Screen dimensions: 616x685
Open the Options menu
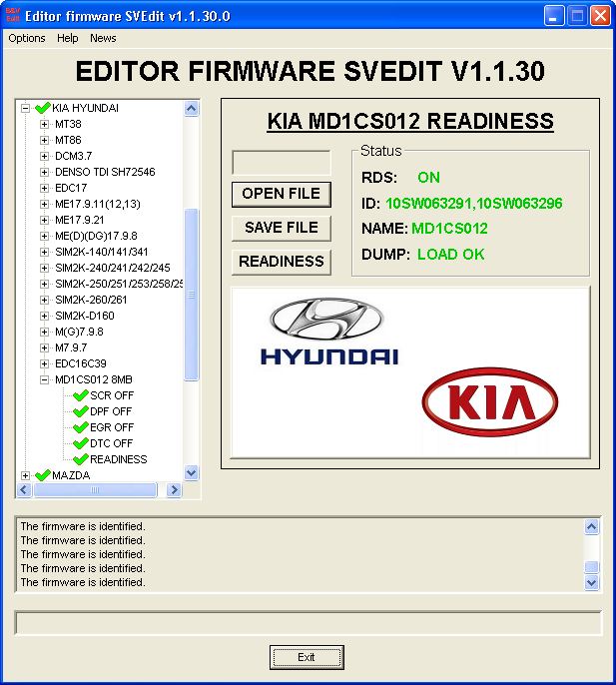pyautogui.click(x=27, y=38)
